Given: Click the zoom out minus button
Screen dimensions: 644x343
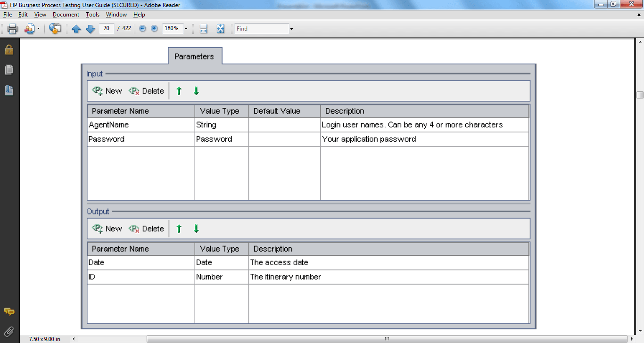Looking at the screenshot, I should coord(142,29).
